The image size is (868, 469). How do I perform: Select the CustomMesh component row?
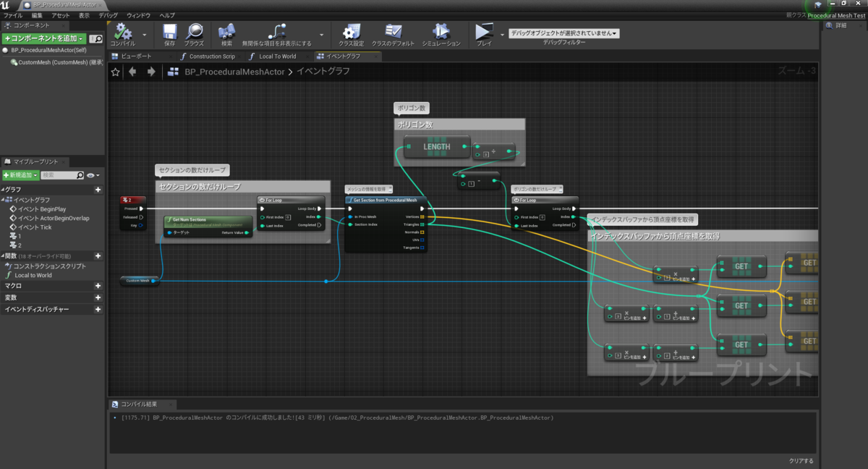pos(58,62)
